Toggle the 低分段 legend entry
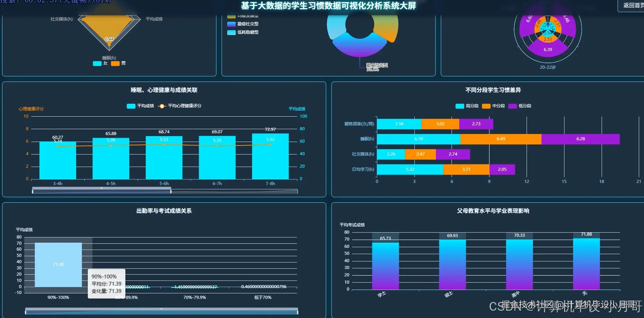The image size is (644, 318). (x=520, y=106)
